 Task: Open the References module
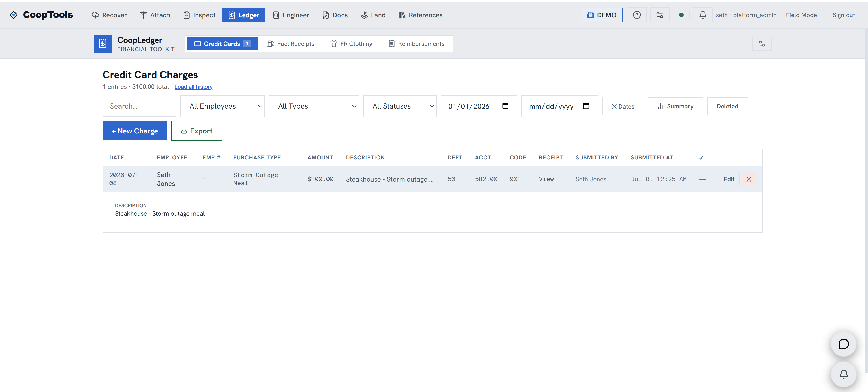pyautogui.click(x=420, y=15)
